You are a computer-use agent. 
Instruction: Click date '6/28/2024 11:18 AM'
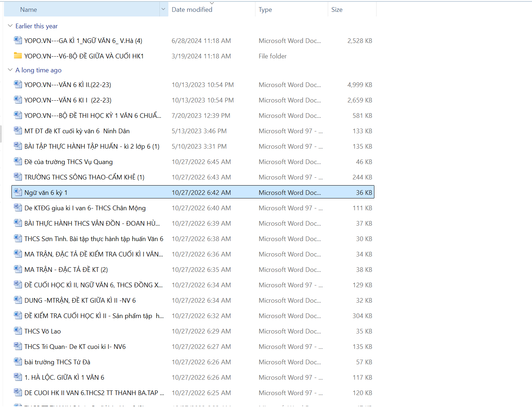click(x=201, y=41)
